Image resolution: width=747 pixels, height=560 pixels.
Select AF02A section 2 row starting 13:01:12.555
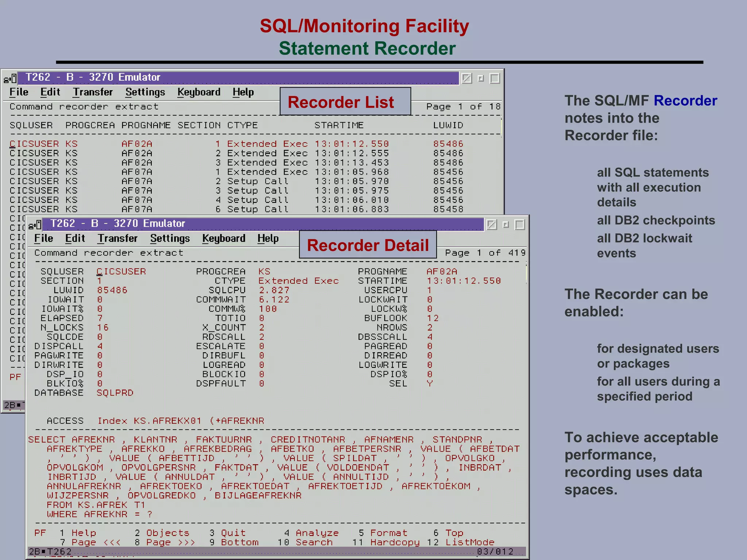pos(236,153)
